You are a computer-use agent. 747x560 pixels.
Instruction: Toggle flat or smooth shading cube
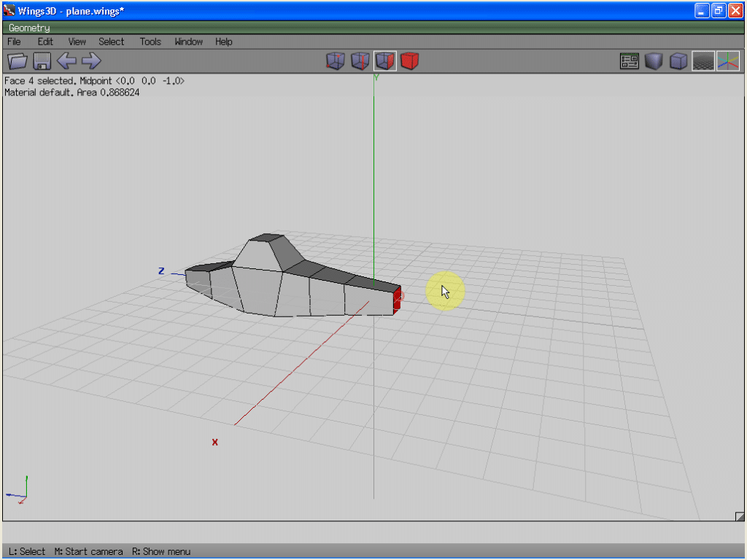point(654,61)
